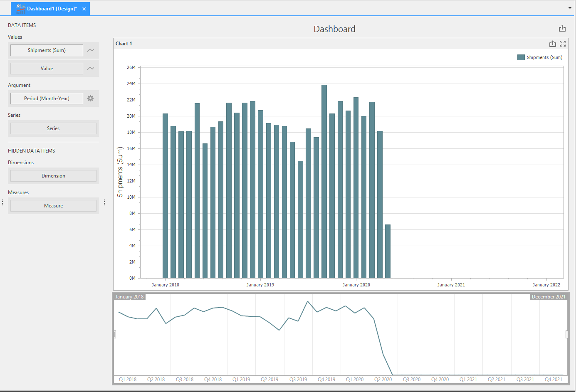Click series type icon next to Value
576x392 pixels.
(x=91, y=69)
